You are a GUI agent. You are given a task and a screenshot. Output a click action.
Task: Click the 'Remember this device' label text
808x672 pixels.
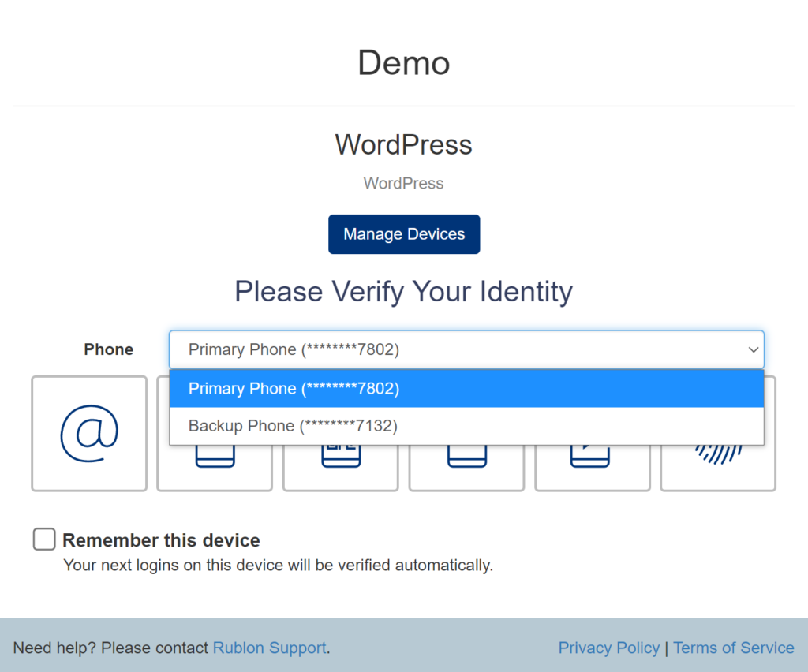click(161, 540)
